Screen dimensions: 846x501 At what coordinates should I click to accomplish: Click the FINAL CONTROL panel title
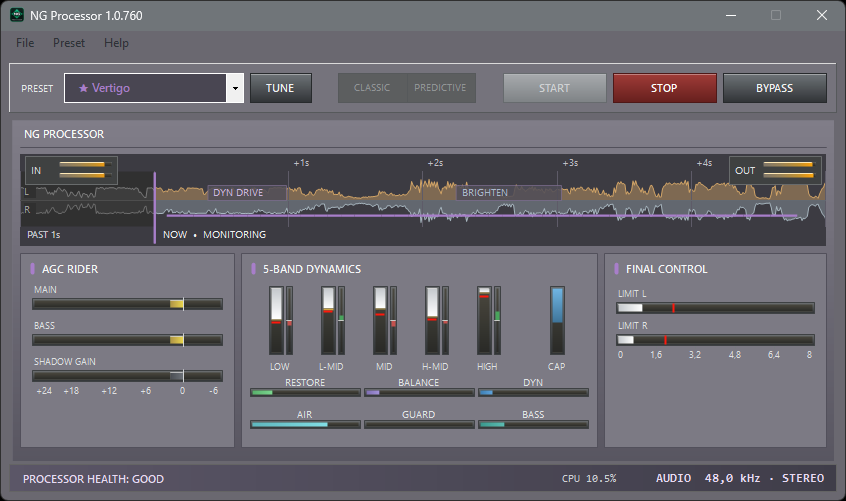(666, 269)
